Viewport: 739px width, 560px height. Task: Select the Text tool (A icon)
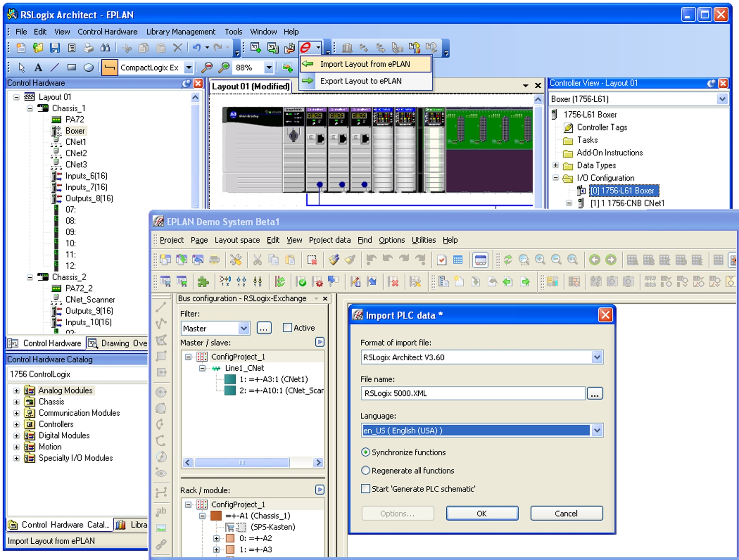(x=38, y=68)
